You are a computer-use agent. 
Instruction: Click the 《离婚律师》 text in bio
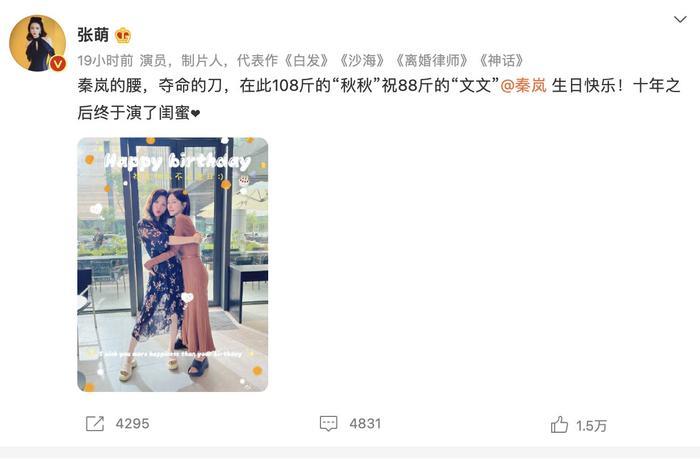[x=433, y=60]
